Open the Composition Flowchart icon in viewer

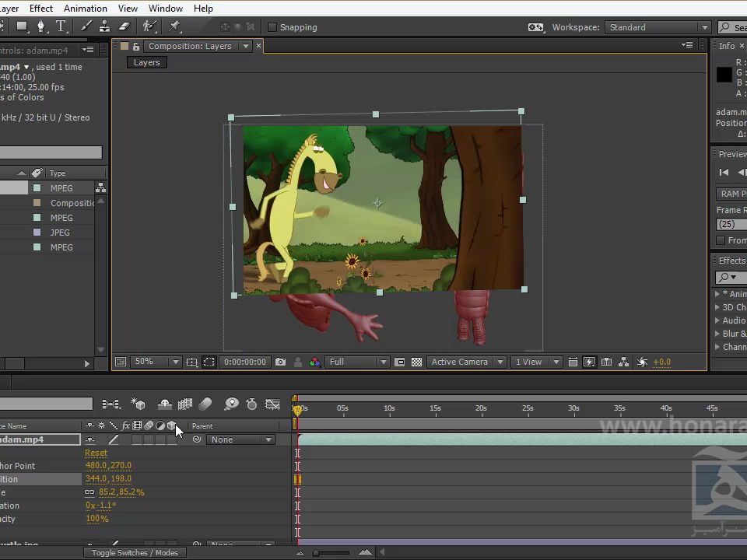click(623, 362)
